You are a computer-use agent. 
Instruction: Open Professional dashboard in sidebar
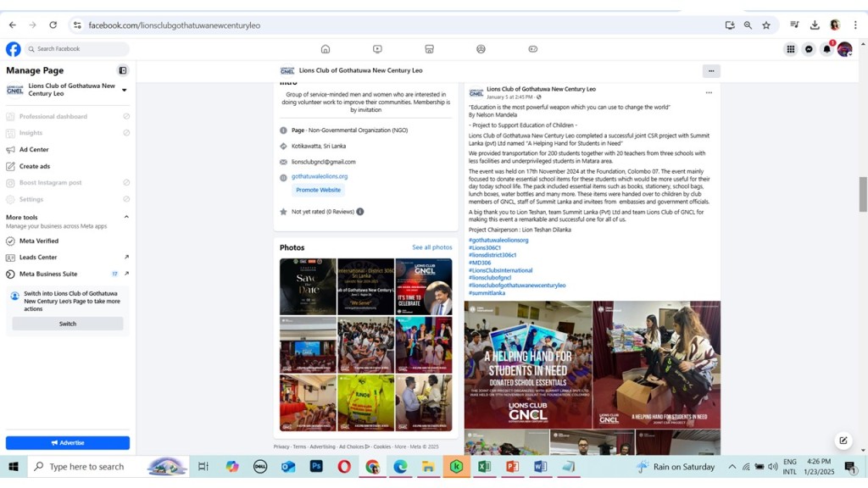coord(68,116)
